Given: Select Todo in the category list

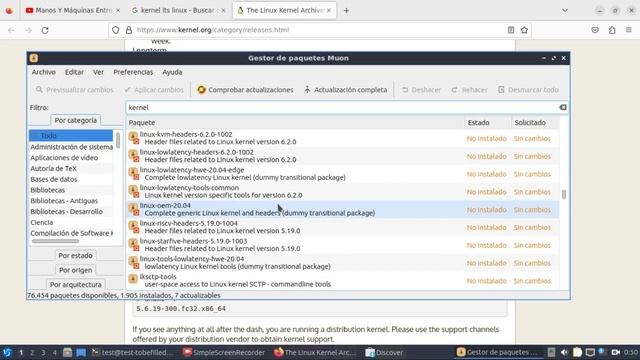Looking at the screenshot, I should click(71, 136).
